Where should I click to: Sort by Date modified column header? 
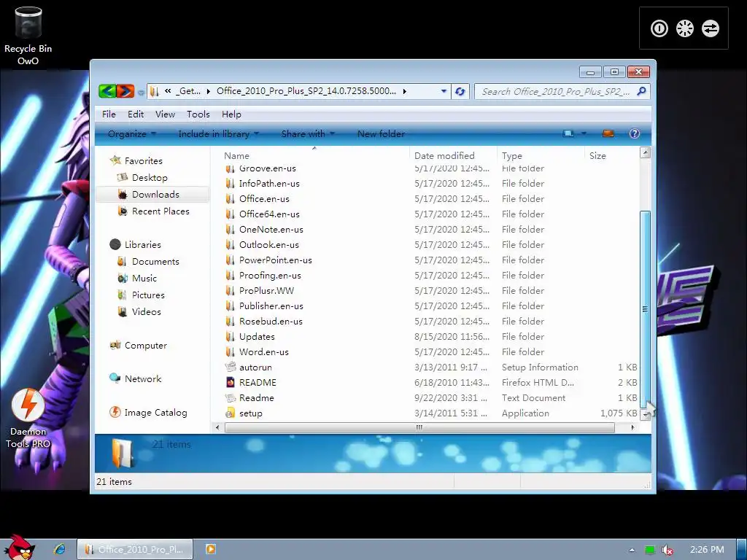[x=452, y=156]
